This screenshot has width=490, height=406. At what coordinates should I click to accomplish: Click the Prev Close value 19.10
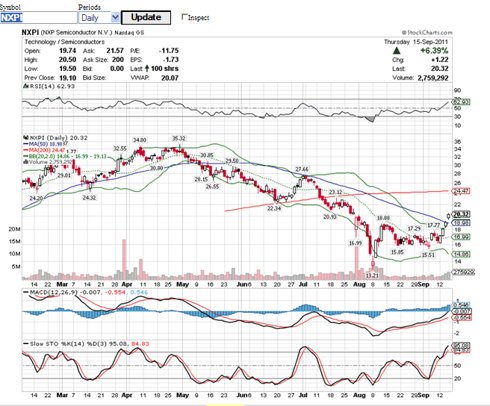pyautogui.click(x=68, y=78)
